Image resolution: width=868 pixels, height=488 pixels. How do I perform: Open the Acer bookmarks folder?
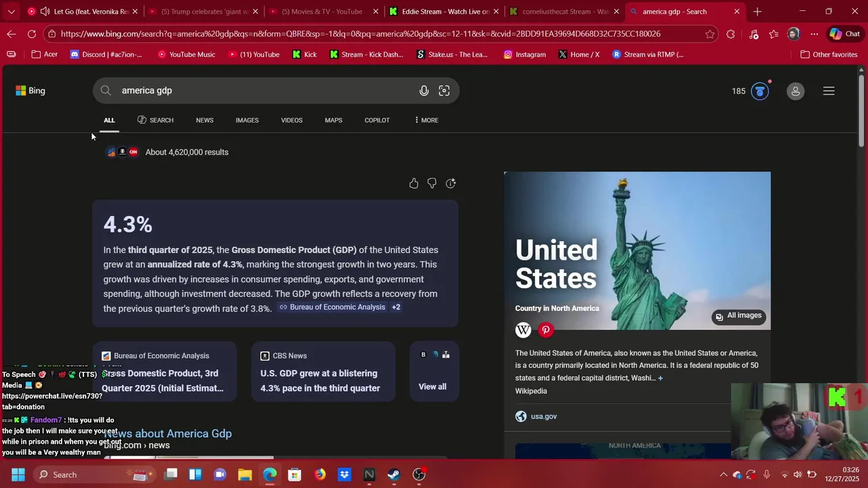click(44, 54)
